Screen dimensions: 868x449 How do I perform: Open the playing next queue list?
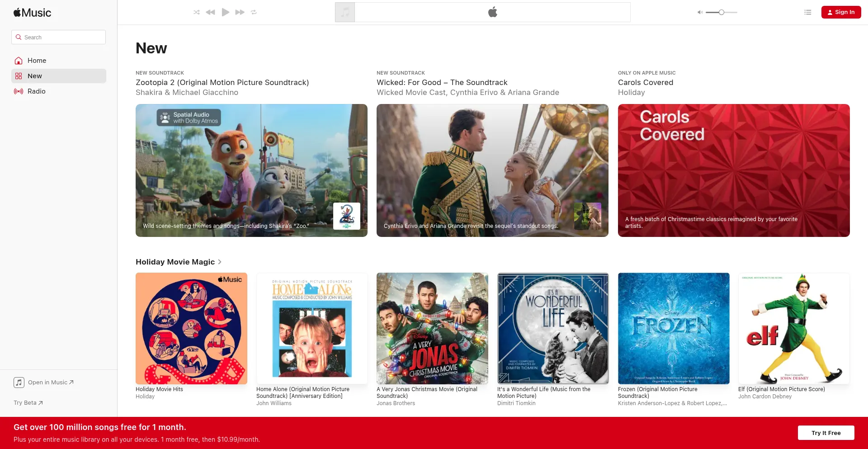coord(808,12)
